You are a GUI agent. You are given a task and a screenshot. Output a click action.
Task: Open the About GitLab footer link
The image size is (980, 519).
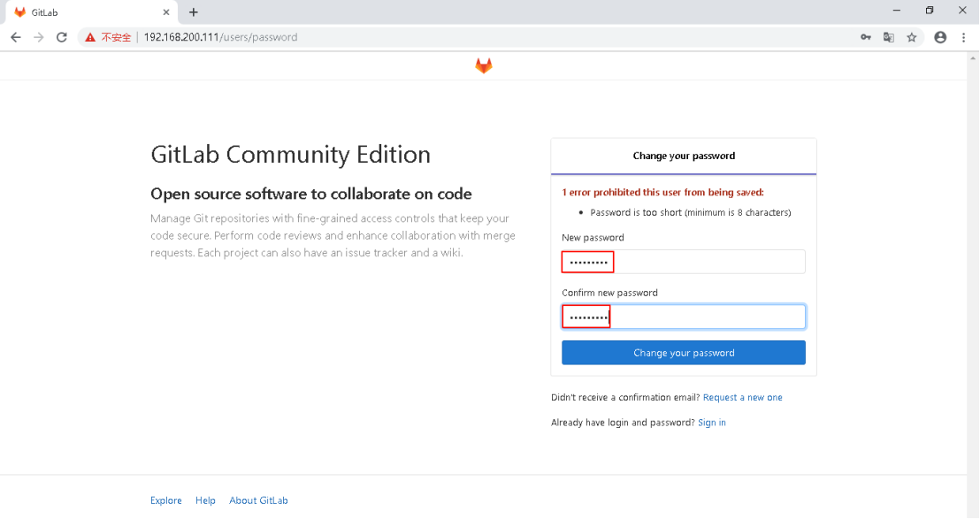(259, 501)
